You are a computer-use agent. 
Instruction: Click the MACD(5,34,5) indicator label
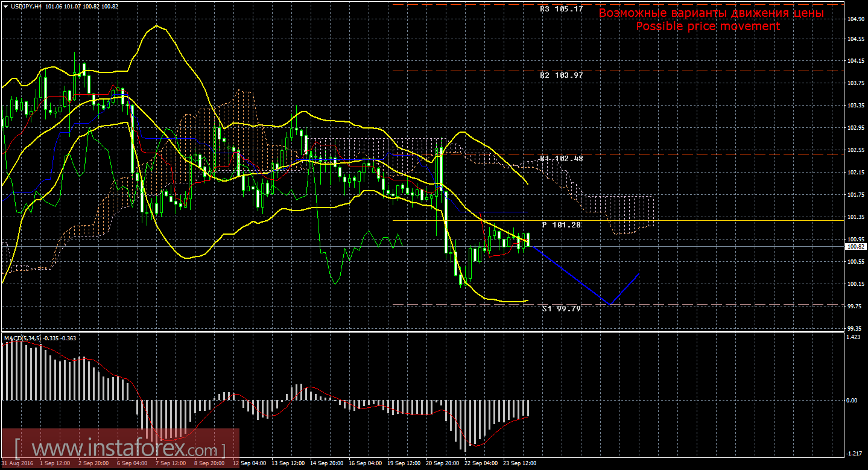(23, 338)
